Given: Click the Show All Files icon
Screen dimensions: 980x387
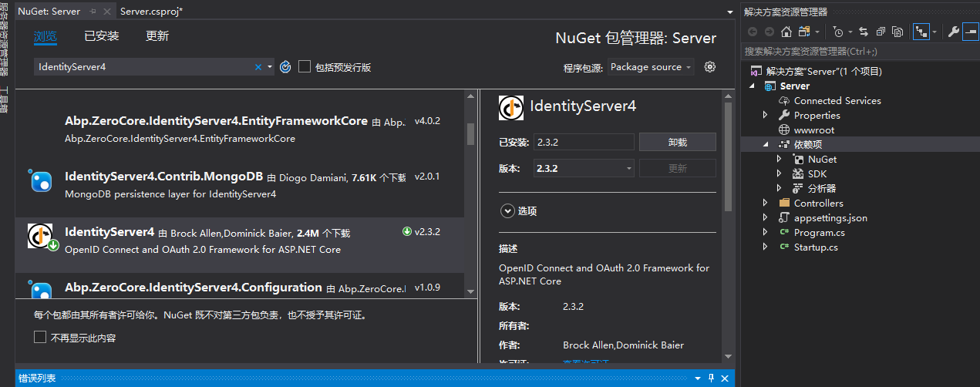Looking at the screenshot, I should point(897,32).
